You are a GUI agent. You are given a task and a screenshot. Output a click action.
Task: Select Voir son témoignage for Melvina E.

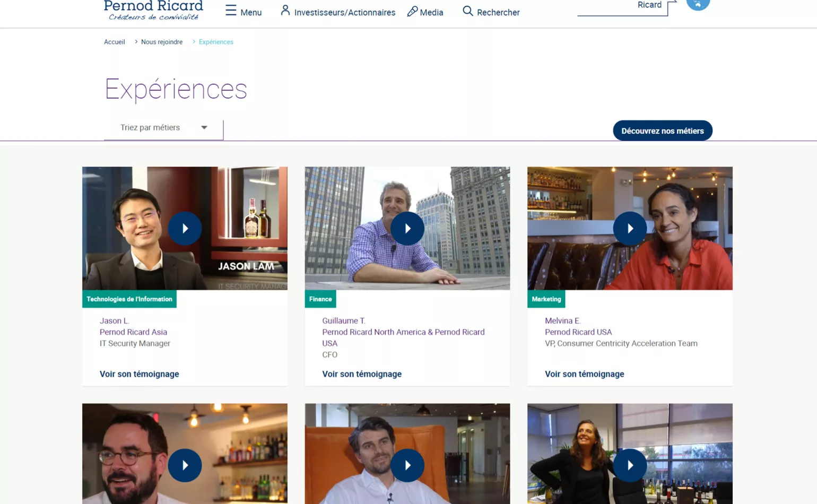584,374
